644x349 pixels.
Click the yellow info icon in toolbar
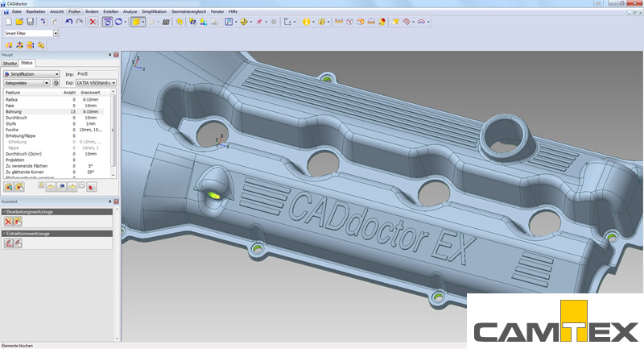(x=307, y=22)
